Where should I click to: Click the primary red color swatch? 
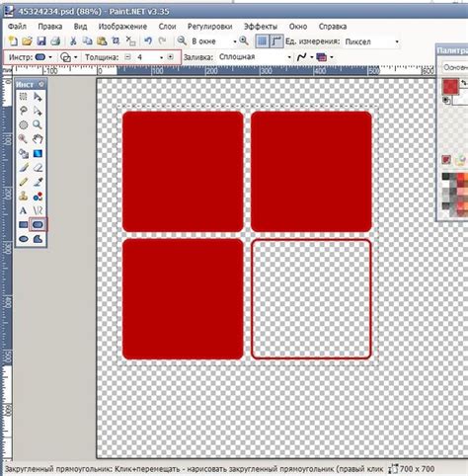[x=450, y=87]
